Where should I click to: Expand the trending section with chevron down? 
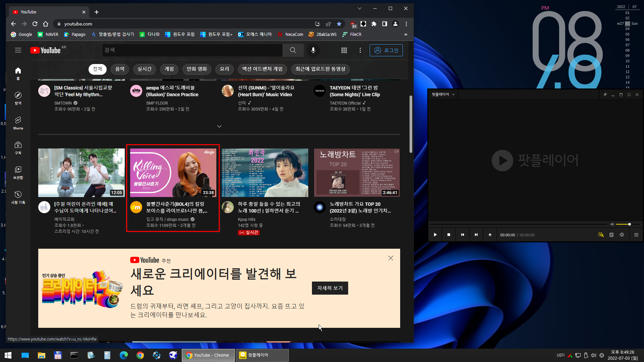tap(219, 126)
